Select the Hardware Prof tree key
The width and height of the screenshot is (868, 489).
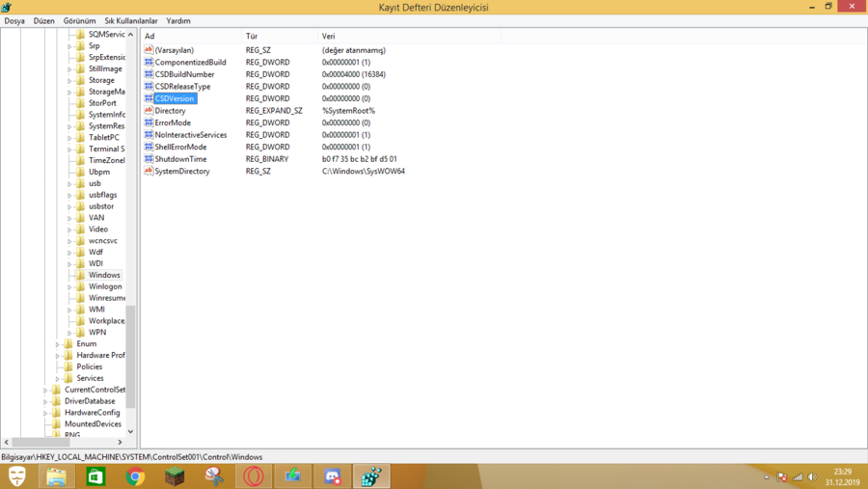[x=100, y=355]
